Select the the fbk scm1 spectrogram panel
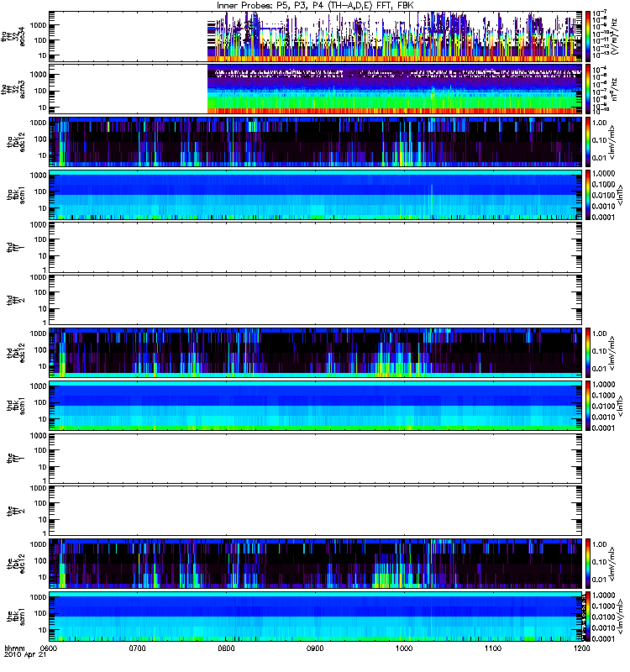630x672 pixels. click(x=315, y=617)
